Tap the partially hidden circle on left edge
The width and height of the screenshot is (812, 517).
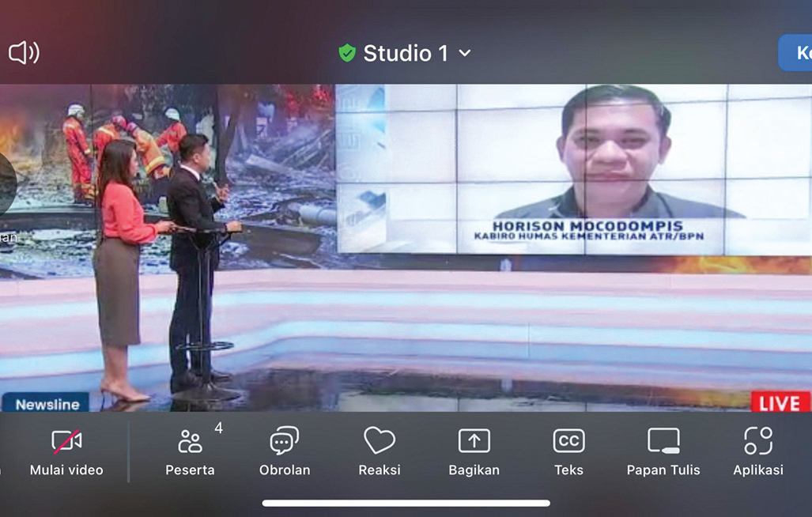[x=6, y=182]
